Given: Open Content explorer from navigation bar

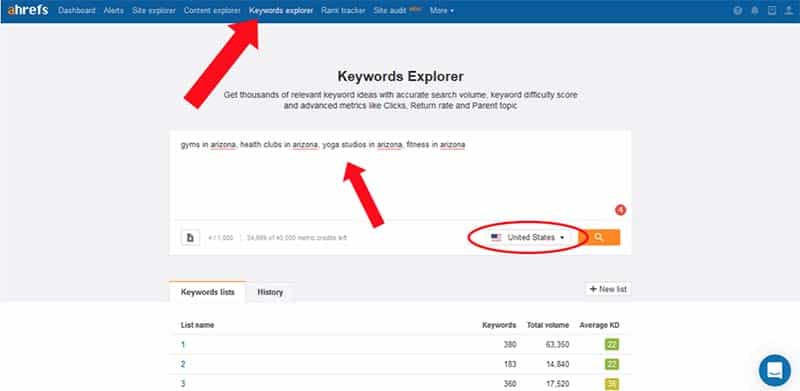Looking at the screenshot, I should (212, 10).
